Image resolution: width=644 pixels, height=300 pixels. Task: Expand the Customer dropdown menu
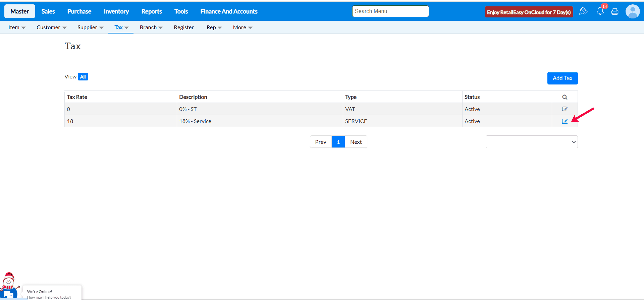51,27
